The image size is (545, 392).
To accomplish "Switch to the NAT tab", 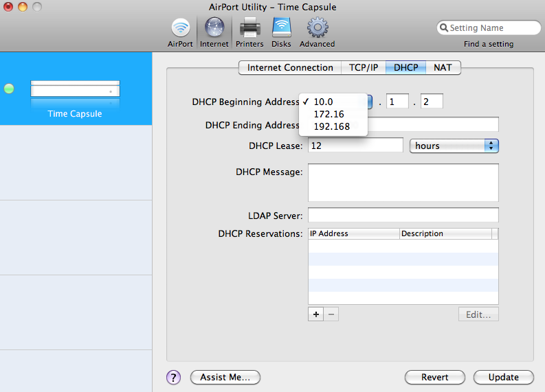I will [443, 68].
